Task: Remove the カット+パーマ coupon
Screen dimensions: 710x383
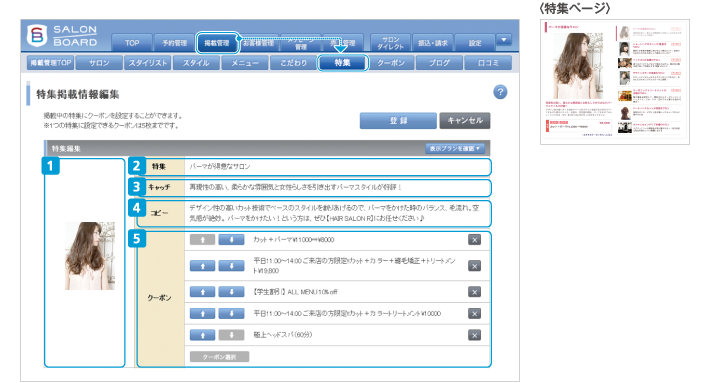Action: tap(475, 239)
